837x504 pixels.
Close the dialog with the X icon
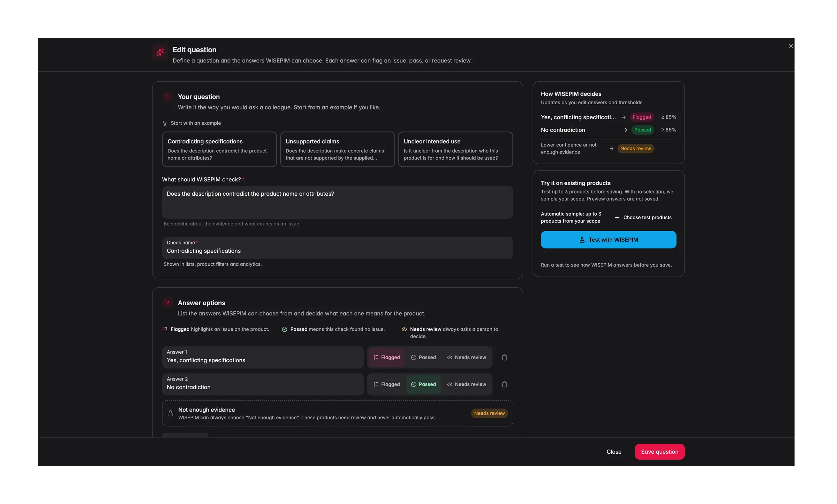click(x=791, y=46)
